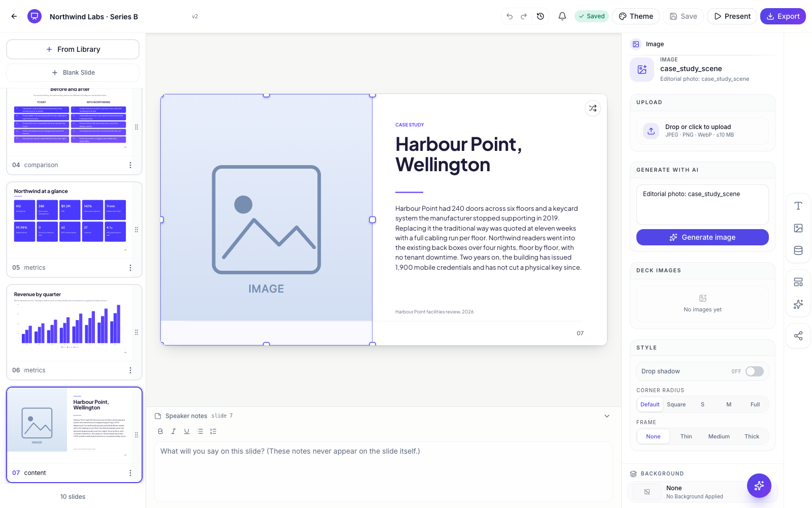Click the case_study_scene image icon
The height and width of the screenshot is (508, 812).
coord(642,70)
